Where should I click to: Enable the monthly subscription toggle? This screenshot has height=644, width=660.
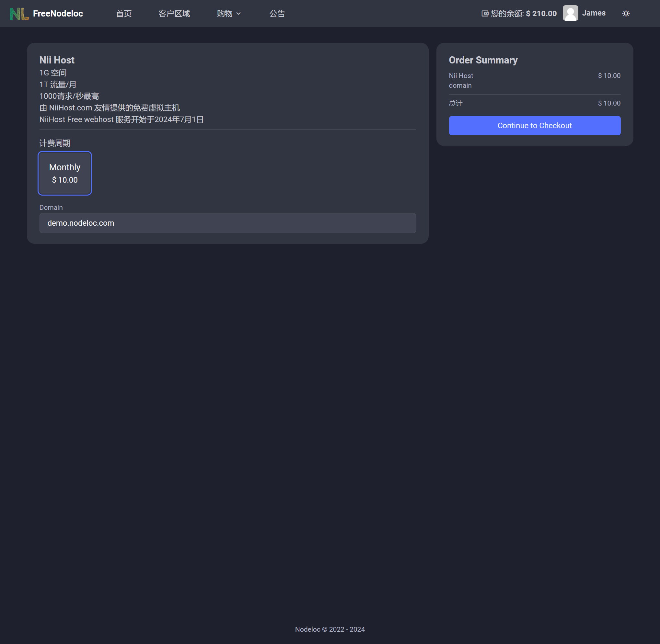point(65,173)
